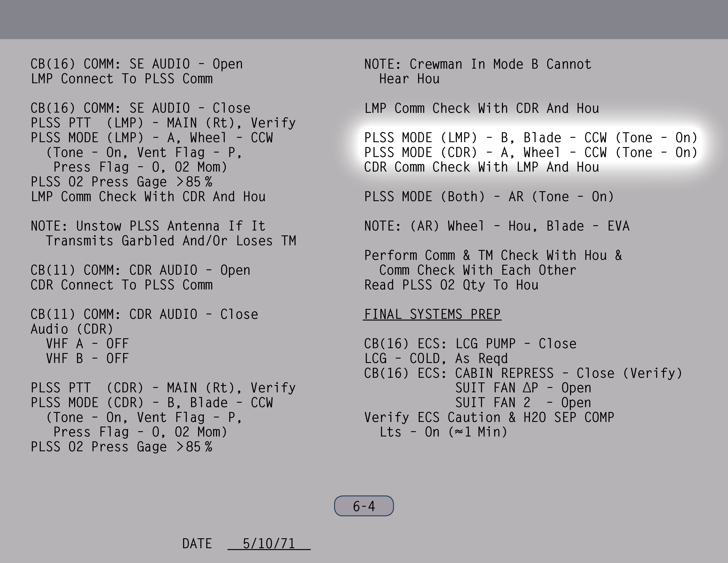Click the DATE label at page bottom
728x563 pixels.
pos(197,544)
